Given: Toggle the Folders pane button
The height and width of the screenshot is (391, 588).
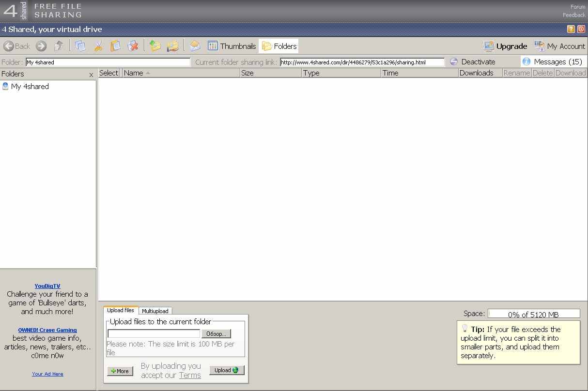Looking at the screenshot, I should [279, 46].
